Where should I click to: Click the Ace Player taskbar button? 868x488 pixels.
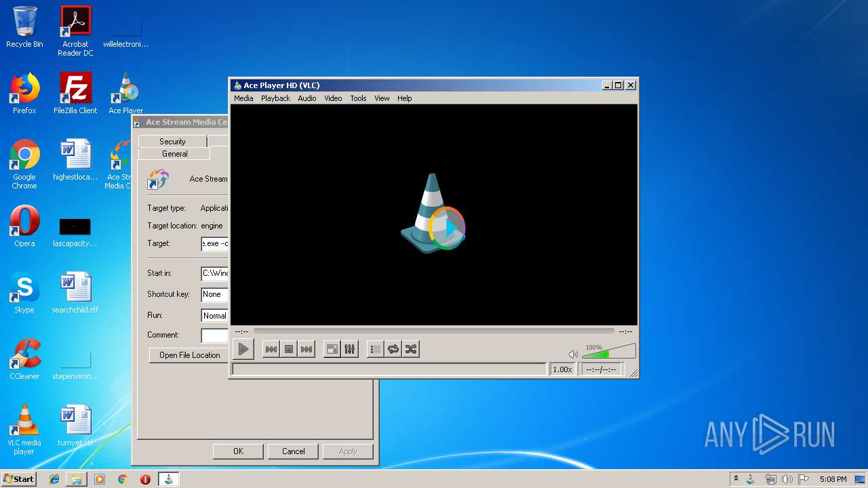(169, 479)
